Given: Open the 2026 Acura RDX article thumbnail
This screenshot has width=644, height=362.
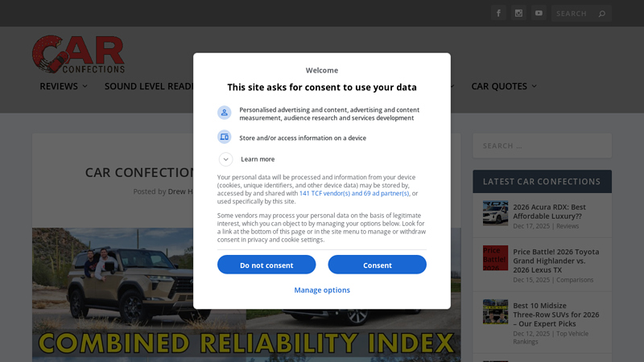Looking at the screenshot, I should (495, 213).
